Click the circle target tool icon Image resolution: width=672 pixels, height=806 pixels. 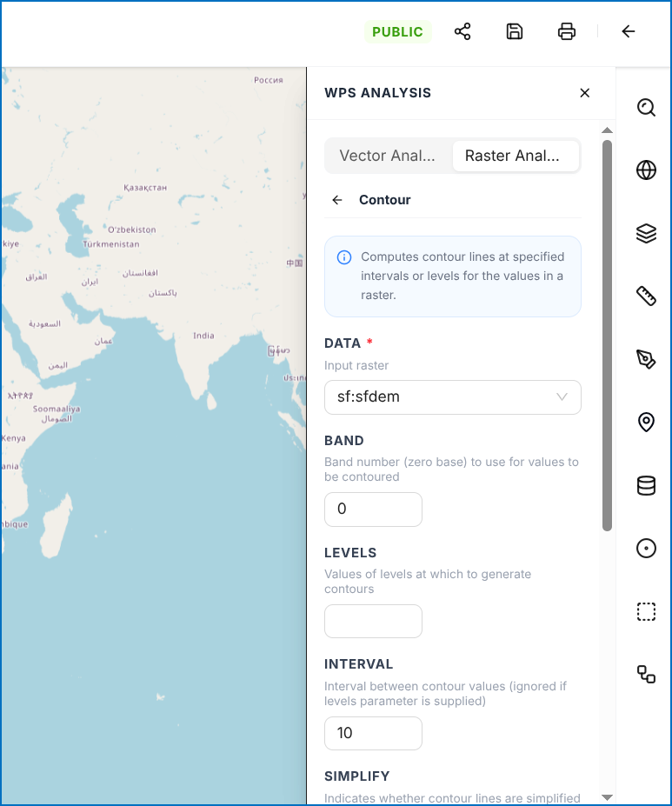coord(646,548)
